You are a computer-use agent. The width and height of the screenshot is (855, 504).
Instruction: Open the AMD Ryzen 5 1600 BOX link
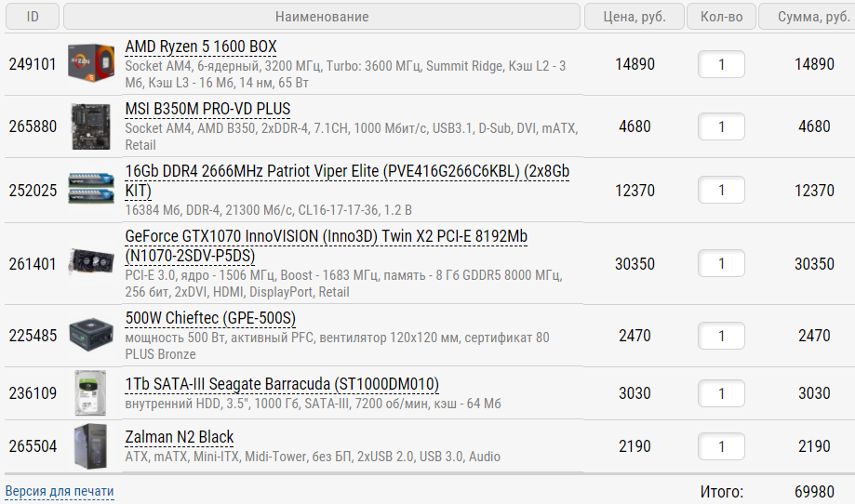(201, 47)
